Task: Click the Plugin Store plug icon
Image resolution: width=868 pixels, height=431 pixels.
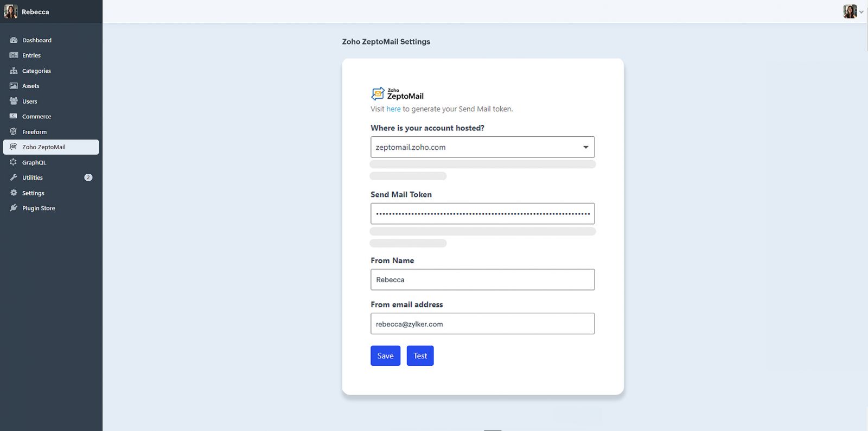Action: pyautogui.click(x=14, y=208)
